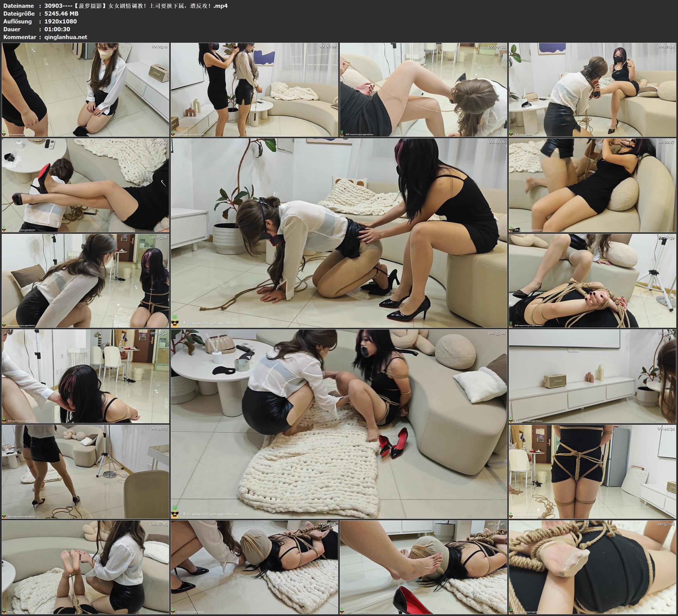Select the TV cabinet frame at 00:38:12
Viewport: 678px width, 616px height.
click(x=592, y=376)
